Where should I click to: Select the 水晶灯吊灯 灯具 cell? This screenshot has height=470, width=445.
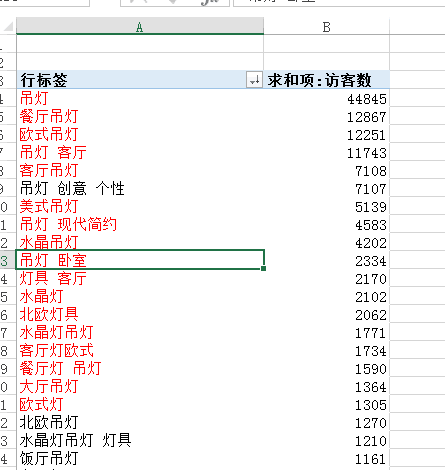(140, 440)
